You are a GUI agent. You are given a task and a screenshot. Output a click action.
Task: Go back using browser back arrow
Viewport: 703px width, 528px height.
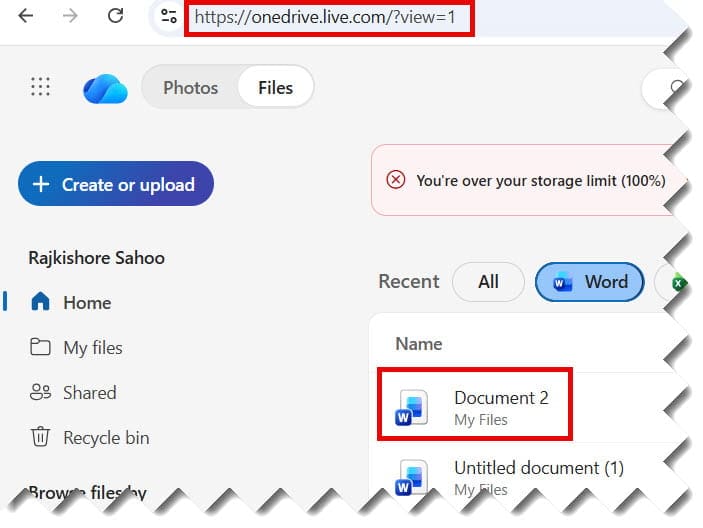click(26, 16)
